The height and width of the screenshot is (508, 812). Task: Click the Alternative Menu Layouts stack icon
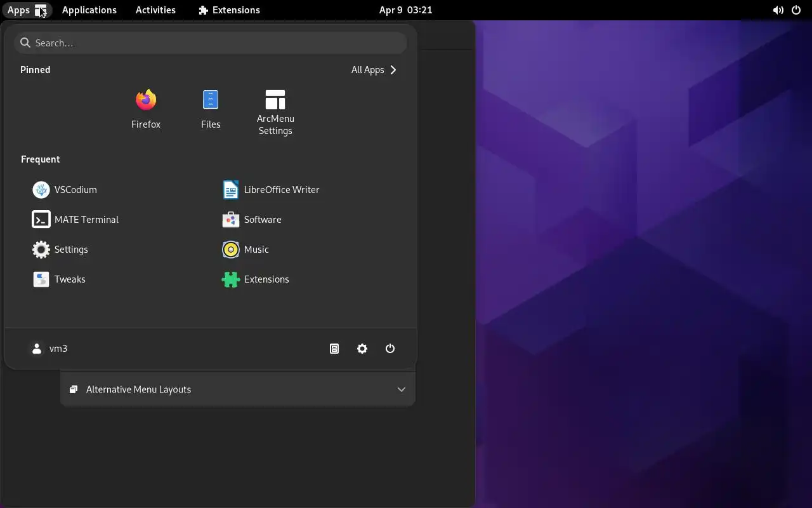click(x=74, y=389)
